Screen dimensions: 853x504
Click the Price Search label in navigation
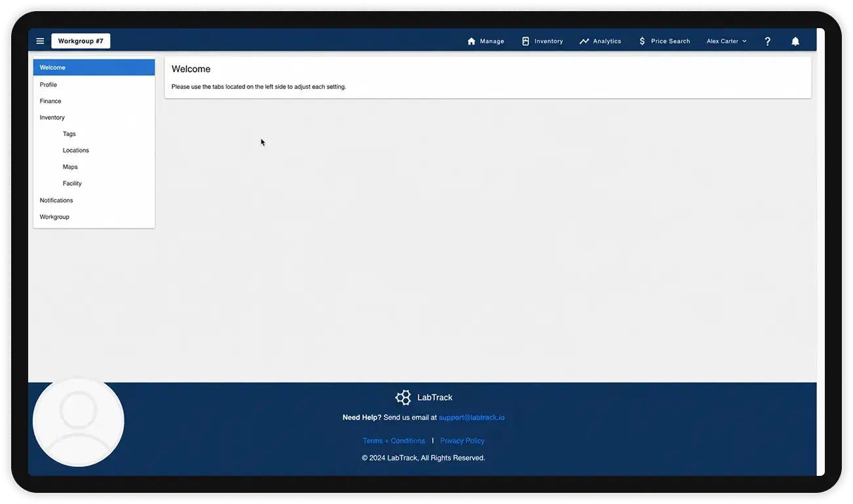click(x=670, y=41)
